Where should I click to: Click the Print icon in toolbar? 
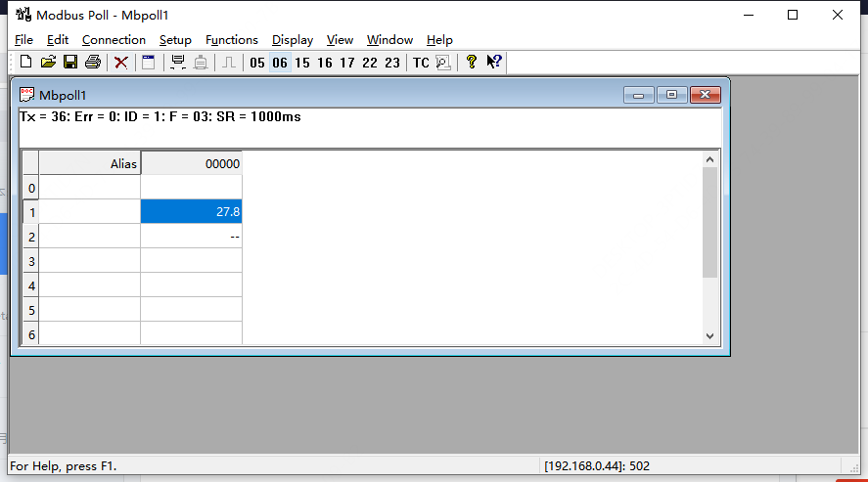pyautogui.click(x=93, y=62)
